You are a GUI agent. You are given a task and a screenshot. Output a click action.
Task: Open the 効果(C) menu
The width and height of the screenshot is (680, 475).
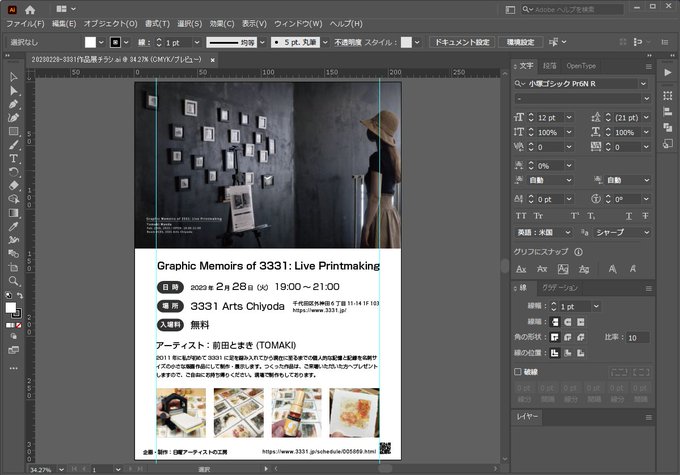221,23
